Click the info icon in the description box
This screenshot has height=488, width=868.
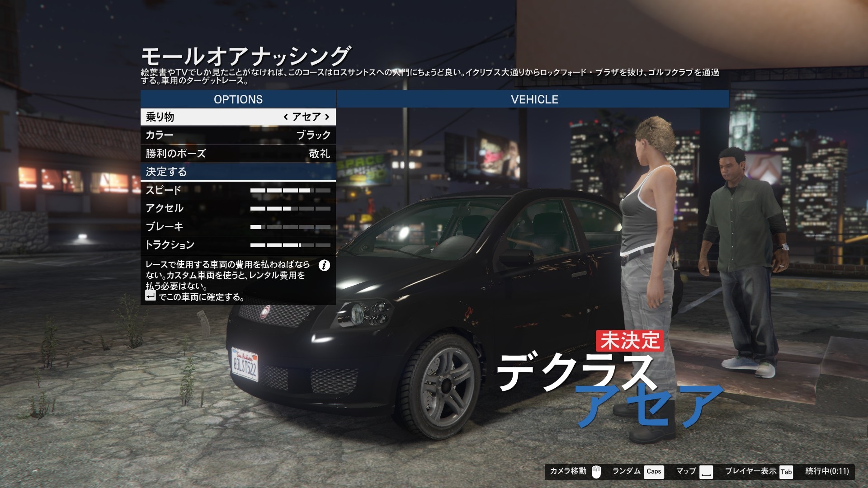click(x=324, y=265)
